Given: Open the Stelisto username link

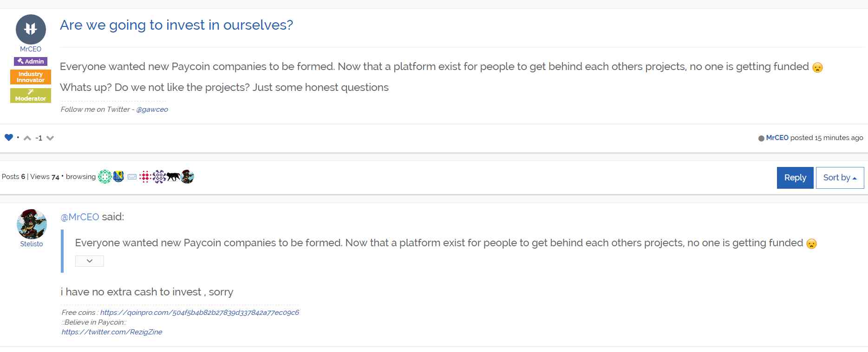Looking at the screenshot, I should coord(32,244).
